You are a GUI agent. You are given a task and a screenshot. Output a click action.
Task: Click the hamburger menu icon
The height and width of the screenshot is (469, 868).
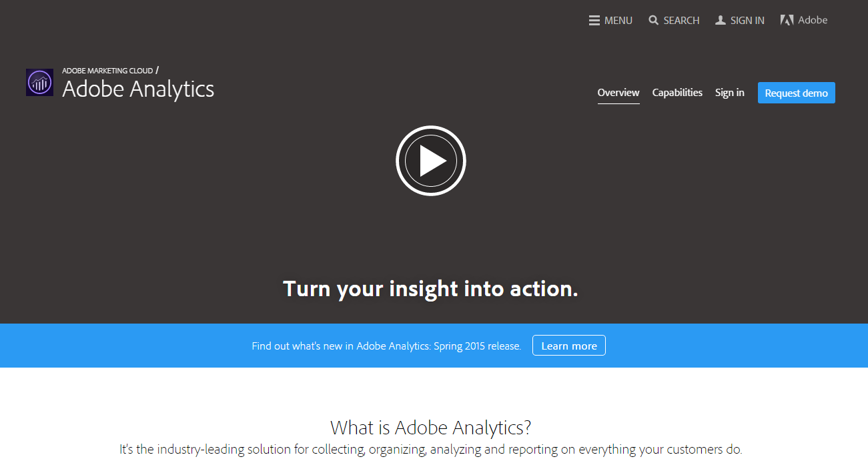[x=594, y=21]
